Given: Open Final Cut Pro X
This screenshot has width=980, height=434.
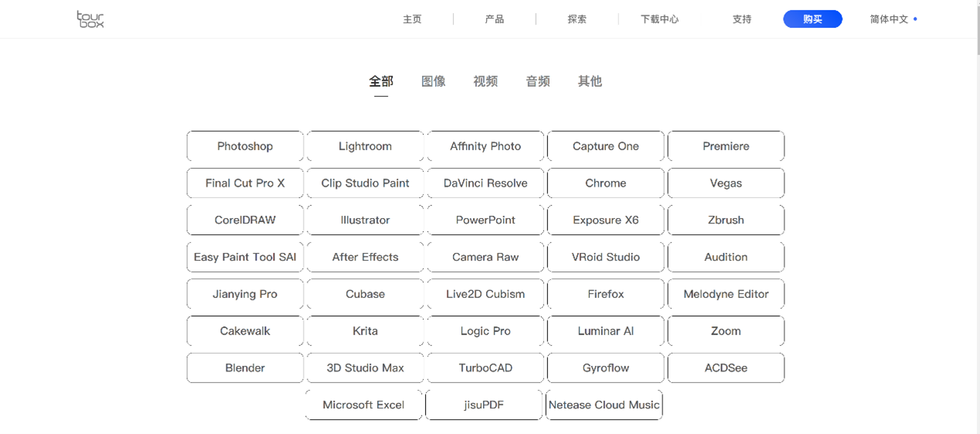Looking at the screenshot, I should coord(245,183).
